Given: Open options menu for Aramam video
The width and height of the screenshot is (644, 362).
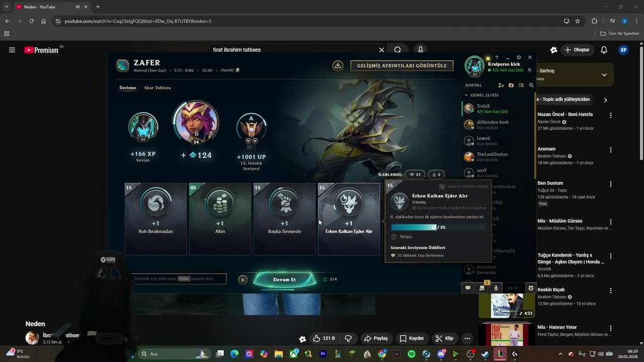Looking at the screenshot, I should click(611, 150).
